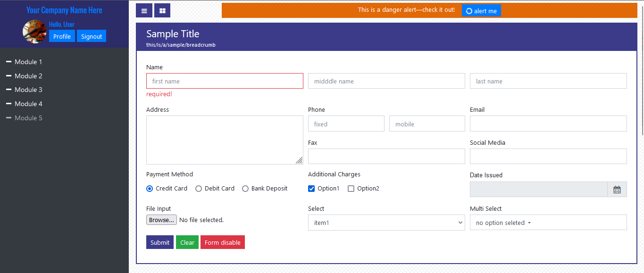Click the user avatar picture
Screen dimensions: 644x273
point(34,32)
